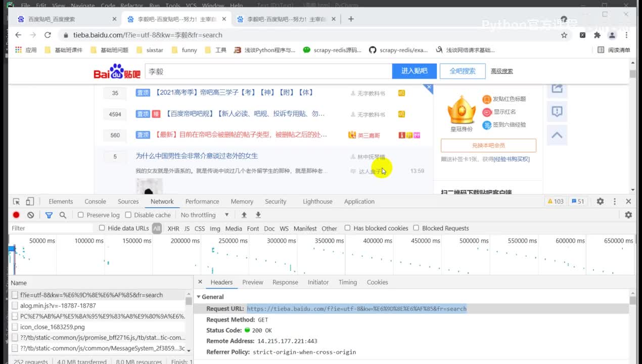This screenshot has height=364, width=642.
Task: Click the 103 warnings badge
Action: pos(555,201)
